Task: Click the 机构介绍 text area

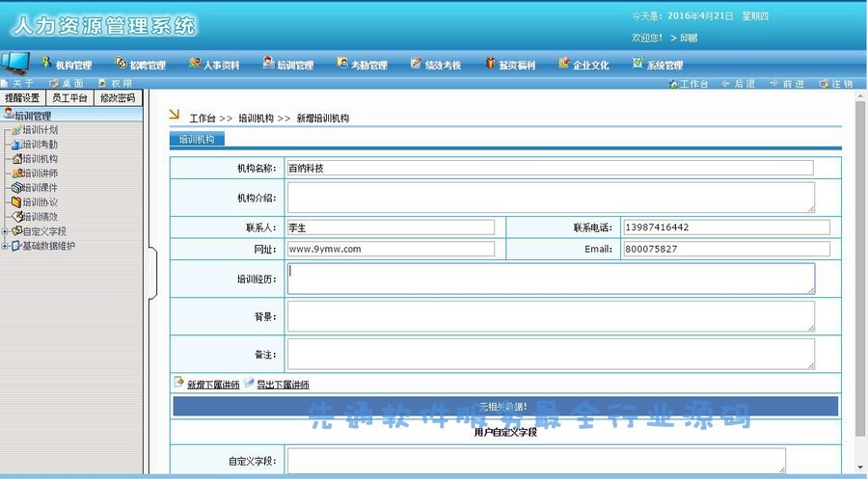Action: (551, 198)
